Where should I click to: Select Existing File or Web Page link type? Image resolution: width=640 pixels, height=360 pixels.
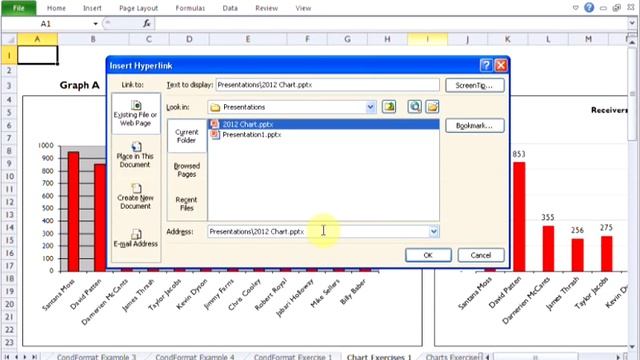(x=136, y=113)
